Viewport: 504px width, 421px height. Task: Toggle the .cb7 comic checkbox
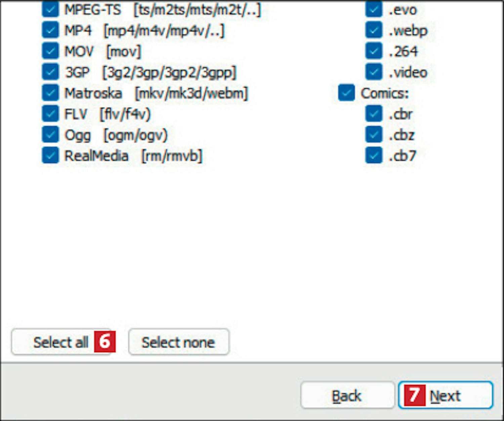[x=374, y=155]
